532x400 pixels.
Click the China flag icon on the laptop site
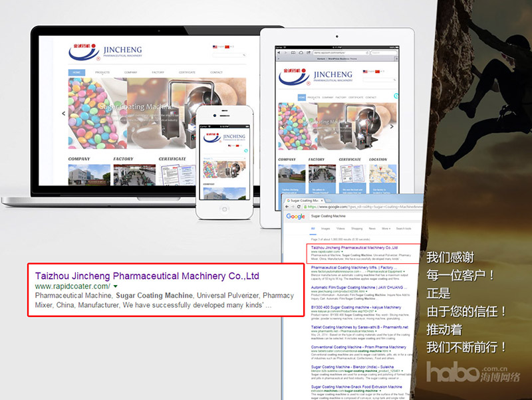(227, 47)
